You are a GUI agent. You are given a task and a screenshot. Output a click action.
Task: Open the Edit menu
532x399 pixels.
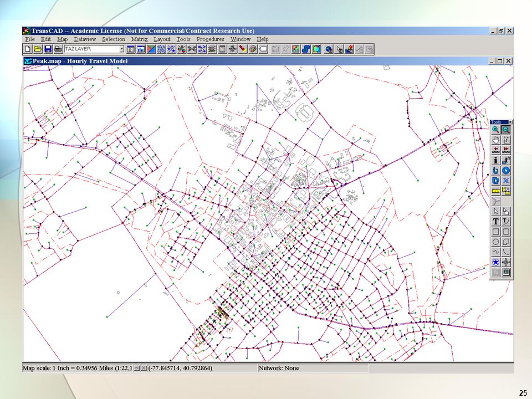(46, 39)
